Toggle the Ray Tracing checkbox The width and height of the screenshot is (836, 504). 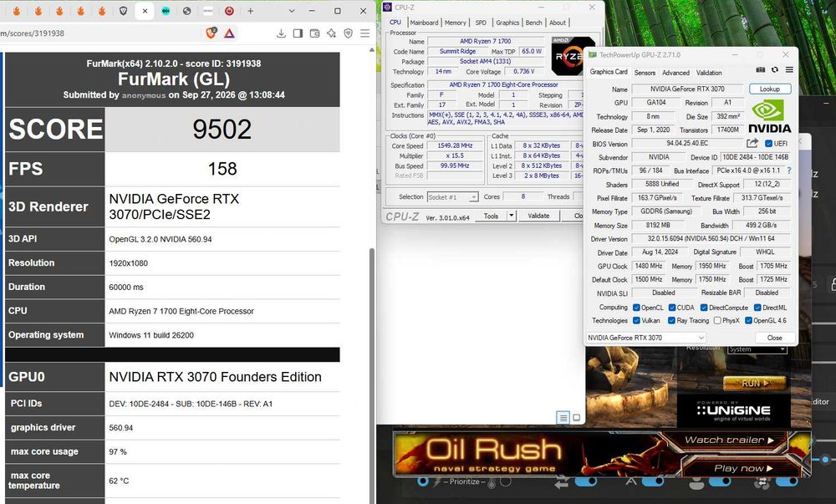click(x=671, y=320)
